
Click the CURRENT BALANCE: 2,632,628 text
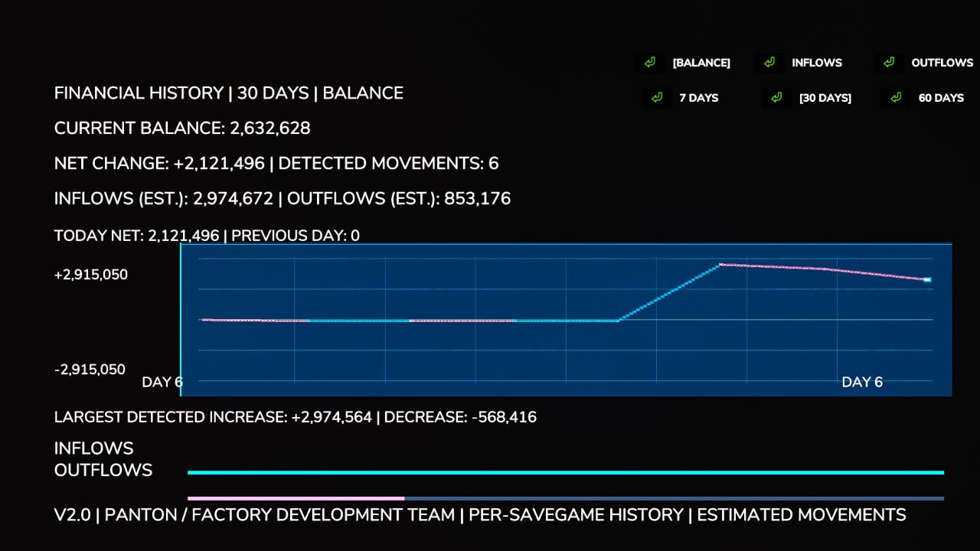tap(182, 129)
